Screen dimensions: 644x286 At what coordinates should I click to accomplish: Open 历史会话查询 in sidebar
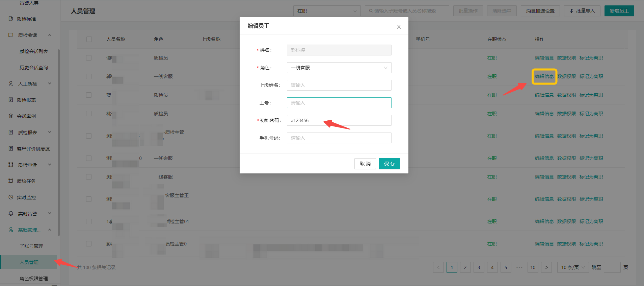coord(34,68)
